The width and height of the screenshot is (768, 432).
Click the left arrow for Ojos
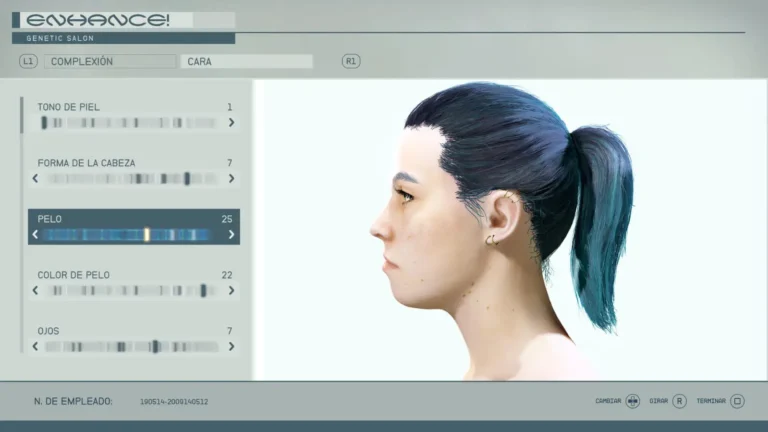pos(36,347)
